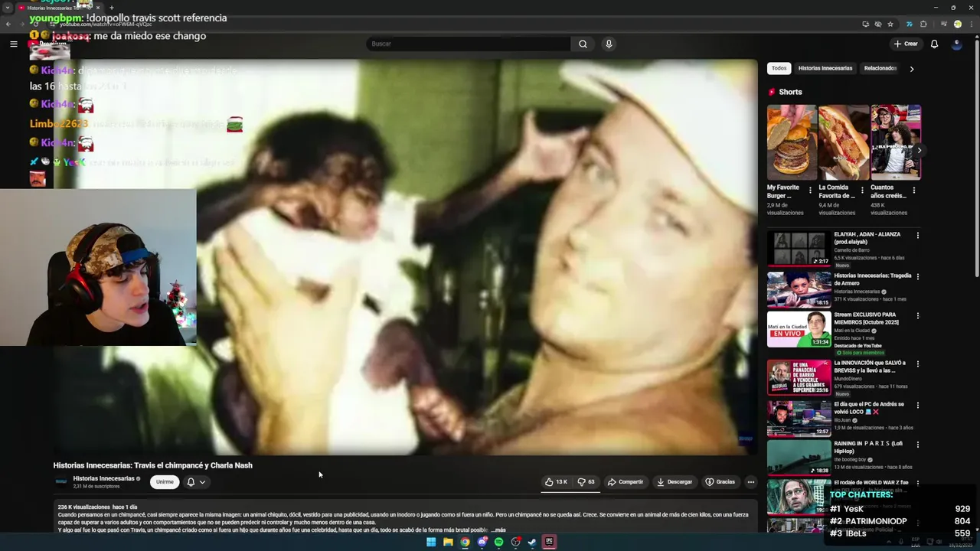980x551 pixels.
Task: Focus the Buscar search field
Action: (x=469, y=44)
